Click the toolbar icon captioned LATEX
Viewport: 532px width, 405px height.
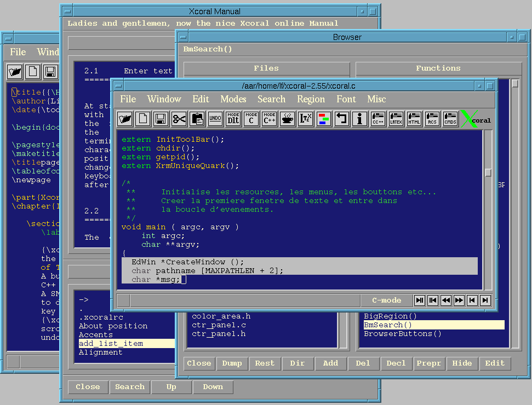click(x=396, y=119)
